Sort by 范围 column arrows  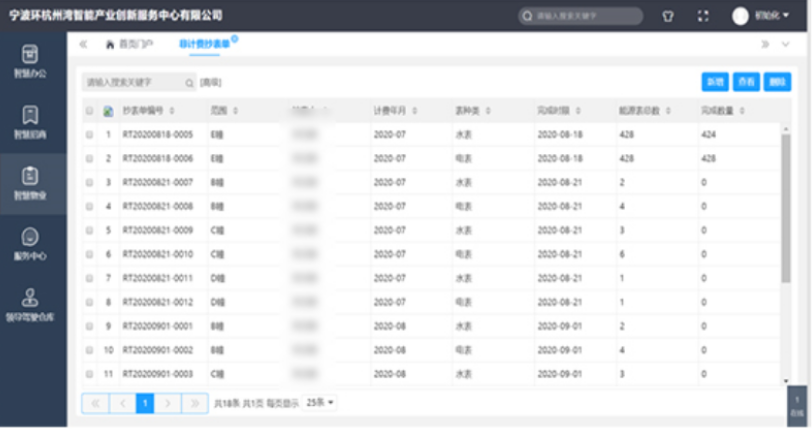click(236, 111)
